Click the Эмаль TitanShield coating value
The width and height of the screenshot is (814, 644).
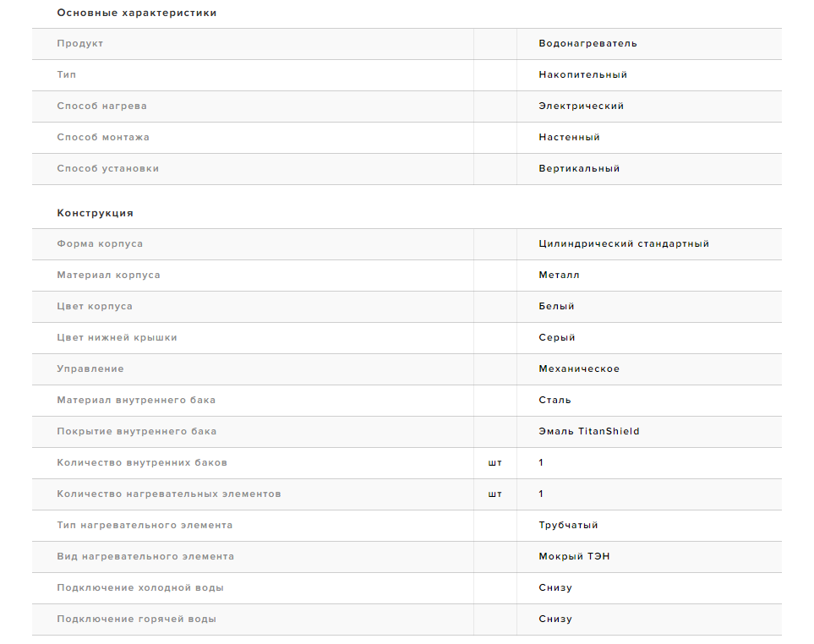(589, 431)
